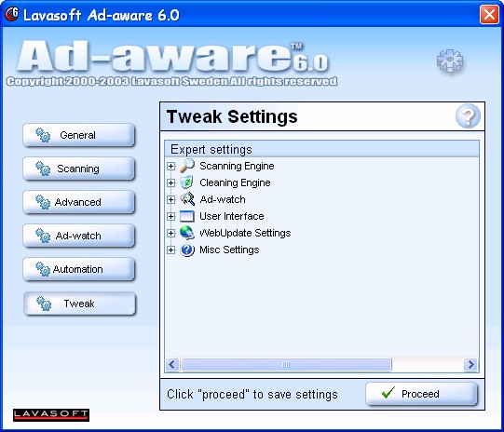Expand the Misc Settings node
This screenshot has width=504, height=432.
point(171,250)
